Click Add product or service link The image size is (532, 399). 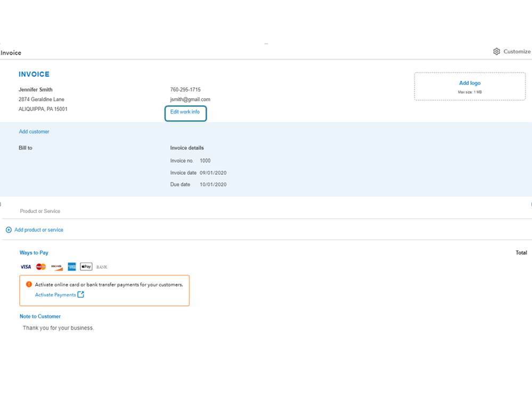coord(39,230)
